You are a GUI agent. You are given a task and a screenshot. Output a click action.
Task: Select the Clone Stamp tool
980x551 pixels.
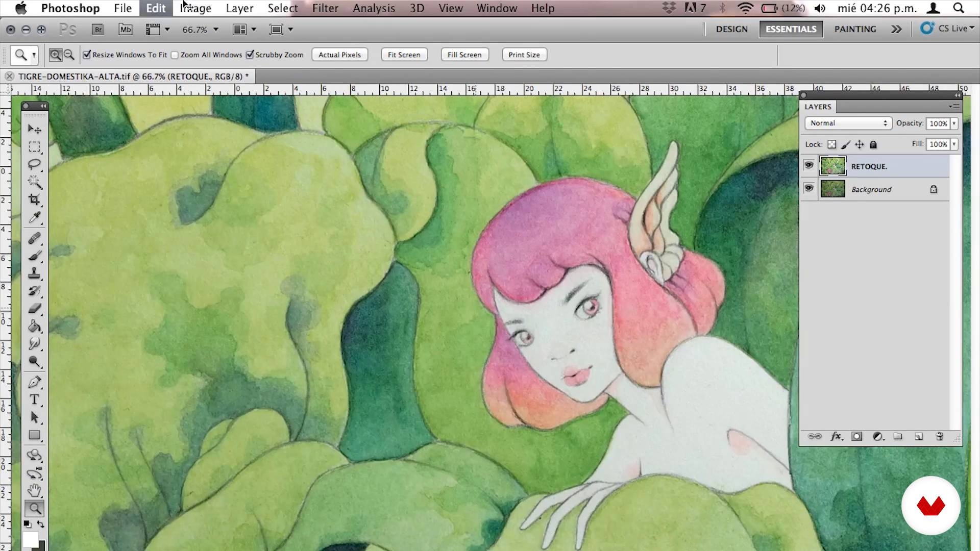(x=34, y=273)
